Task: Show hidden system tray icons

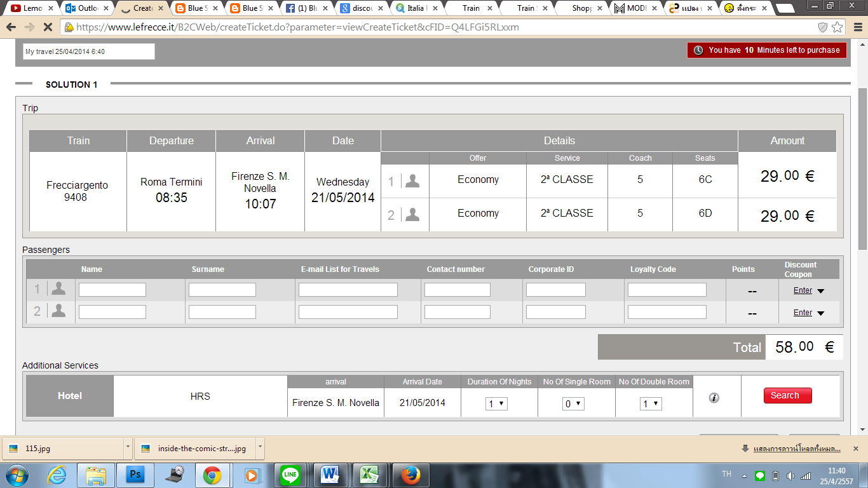Action: [744, 475]
